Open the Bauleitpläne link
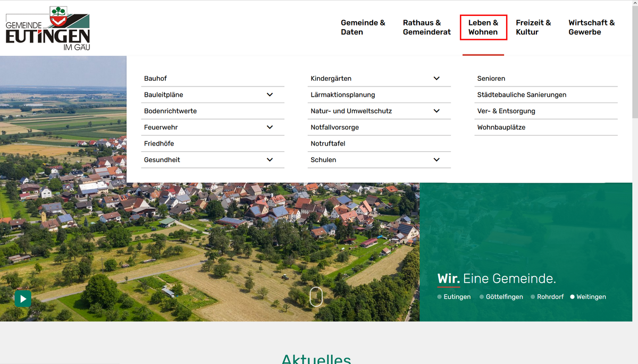638x364 pixels. [164, 95]
